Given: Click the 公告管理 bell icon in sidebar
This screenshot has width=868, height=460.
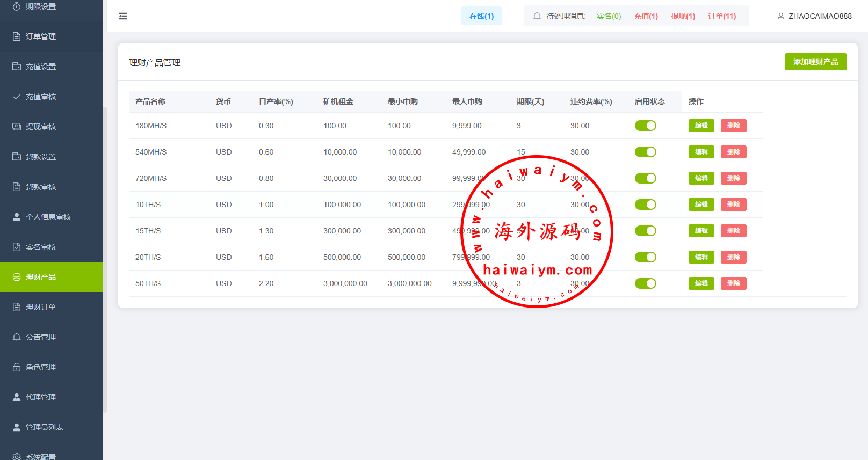Looking at the screenshot, I should [x=17, y=337].
